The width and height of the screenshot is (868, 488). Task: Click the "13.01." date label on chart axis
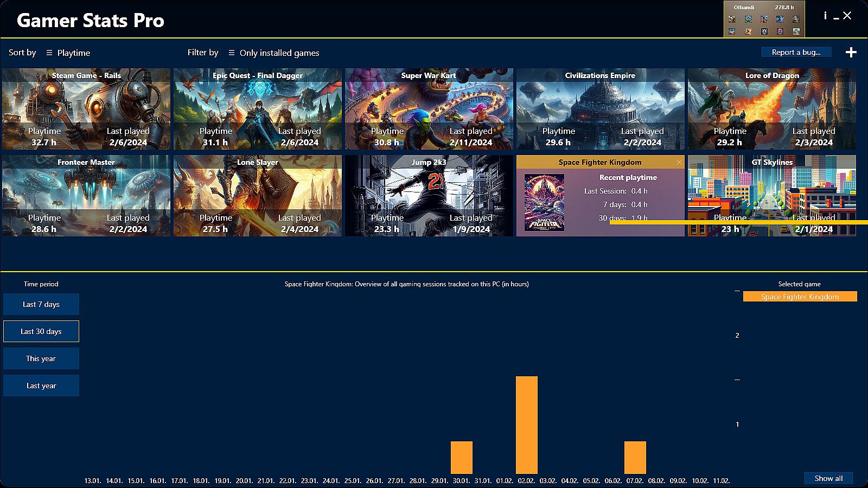click(x=93, y=481)
